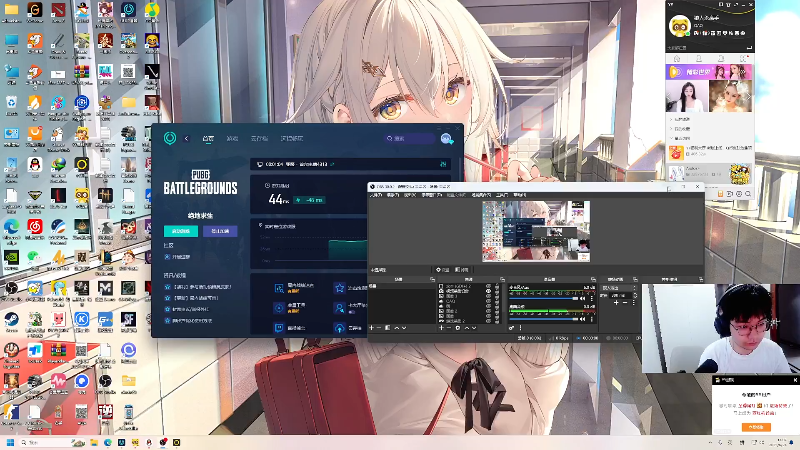Float the OBS Scenes dock with its popout icon
The image size is (800, 450).
click(432, 280)
